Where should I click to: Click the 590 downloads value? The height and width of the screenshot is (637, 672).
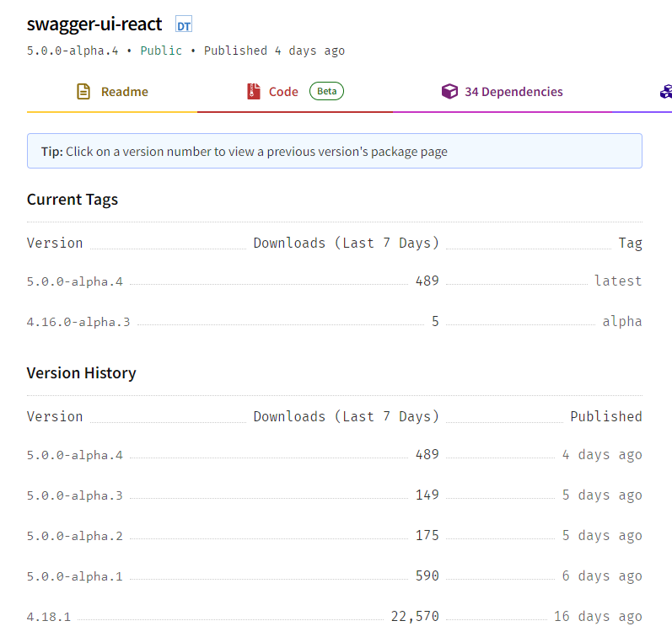tap(427, 576)
